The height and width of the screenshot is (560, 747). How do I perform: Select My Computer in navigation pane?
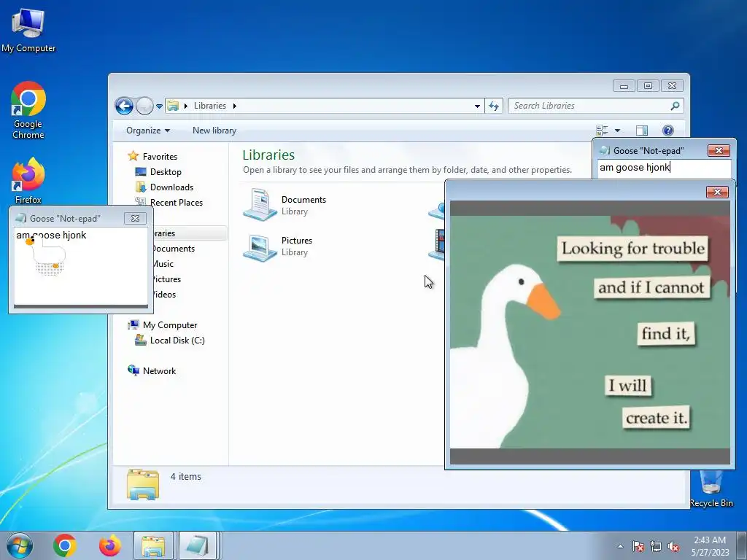(x=163, y=324)
